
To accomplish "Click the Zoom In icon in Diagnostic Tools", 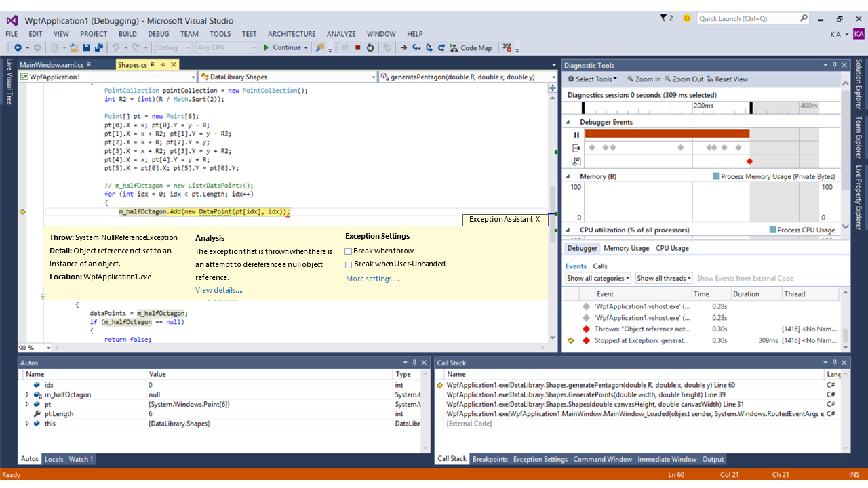I will (631, 79).
